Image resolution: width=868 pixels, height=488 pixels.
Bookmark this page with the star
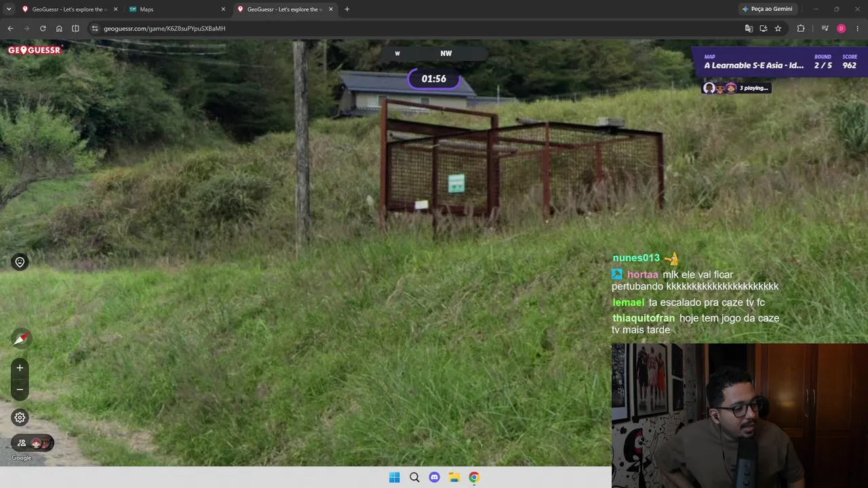coord(778,28)
